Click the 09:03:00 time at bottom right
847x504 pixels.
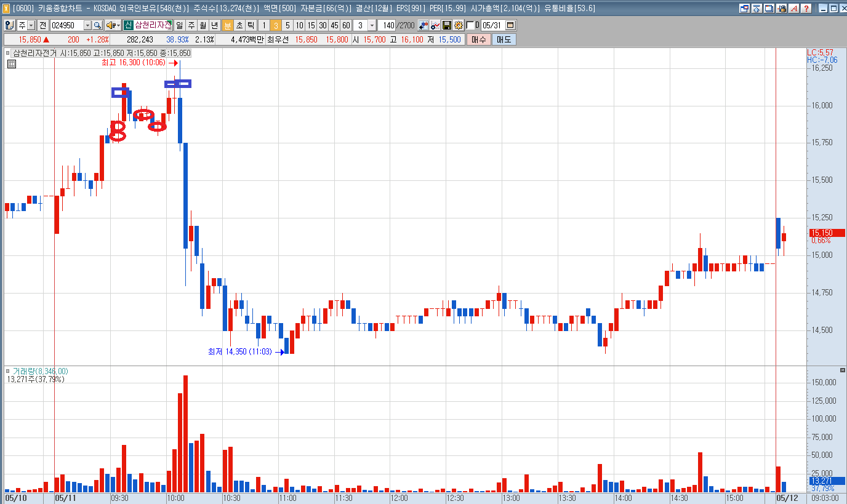(x=824, y=497)
